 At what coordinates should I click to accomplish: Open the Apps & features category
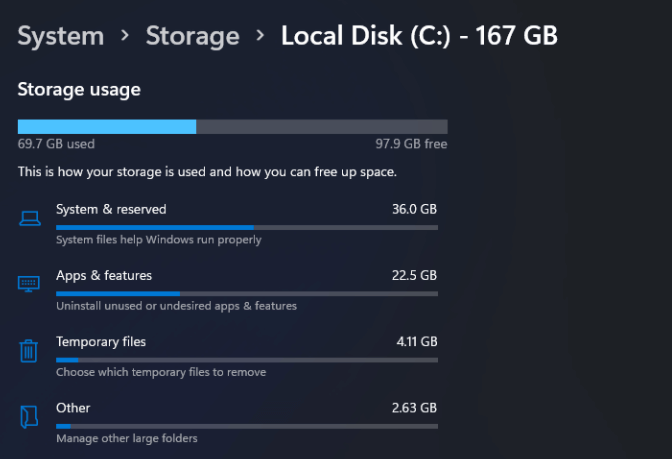(104, 275)
